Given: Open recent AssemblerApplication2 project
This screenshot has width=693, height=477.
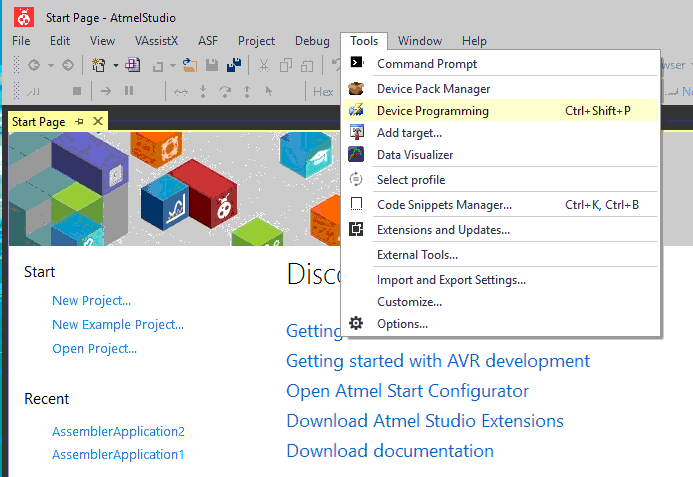Looking at the screenshot, I should click(x=118, y=431).
